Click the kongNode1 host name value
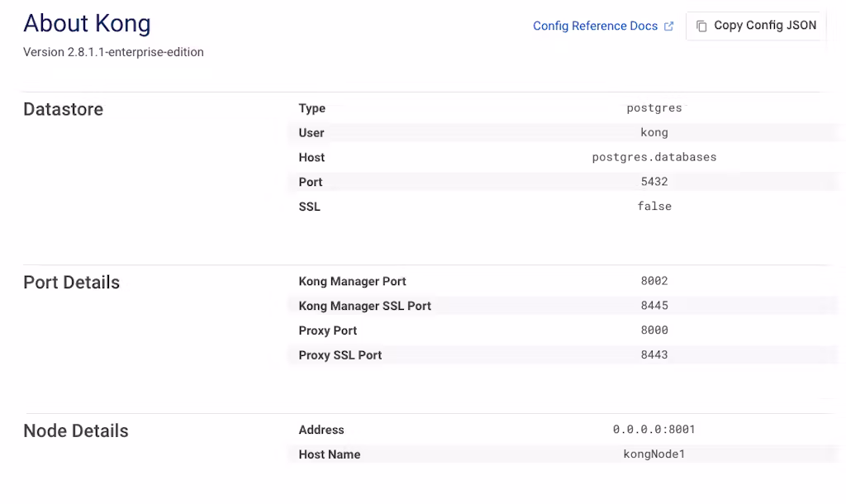This screenshot has height=504, width=846. click(654, 454)
